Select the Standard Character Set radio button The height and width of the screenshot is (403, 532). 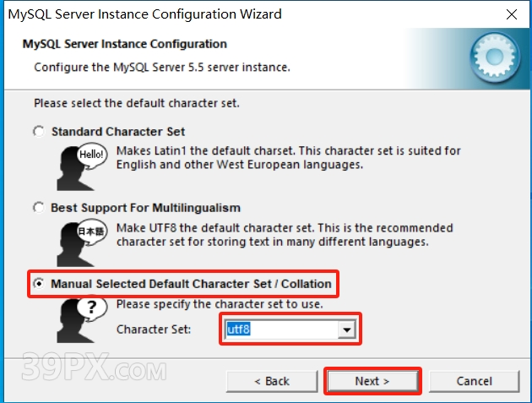[x=39, y=131]
